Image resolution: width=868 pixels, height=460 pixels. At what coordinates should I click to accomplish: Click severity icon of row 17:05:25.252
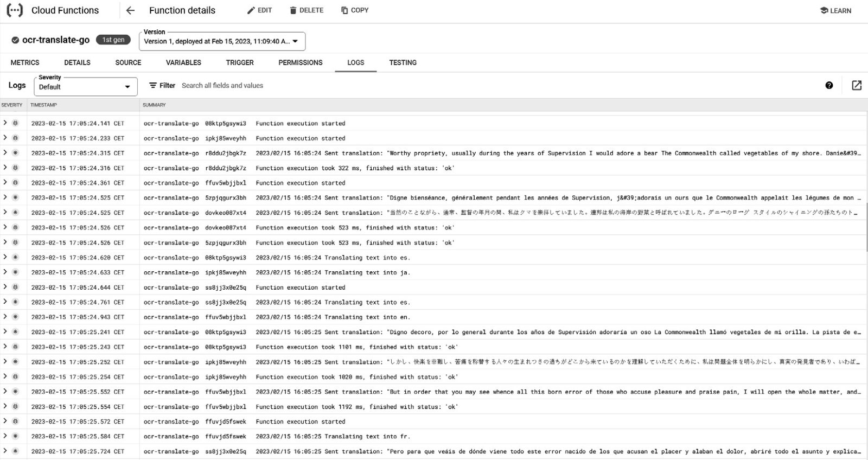pyautogui.click(x=15, y=362)
